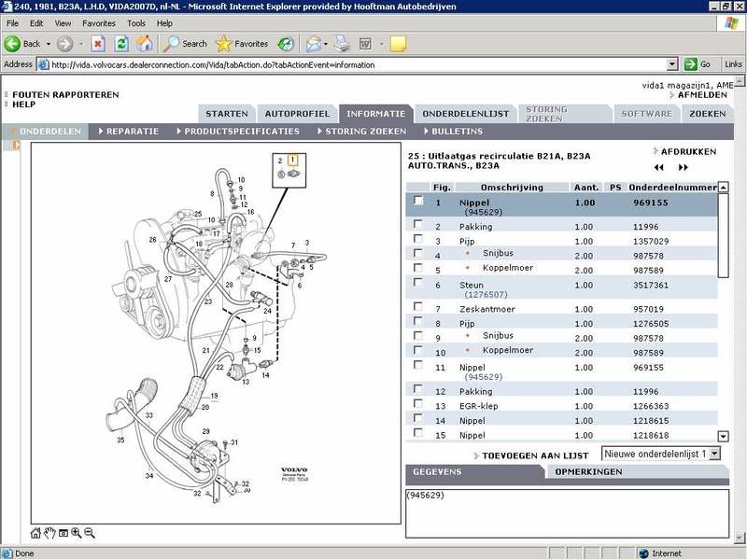747x560 pixels.
Task: Go to next diagram with double right arrows
Action: pyautogui.click(x=684, y=168)
